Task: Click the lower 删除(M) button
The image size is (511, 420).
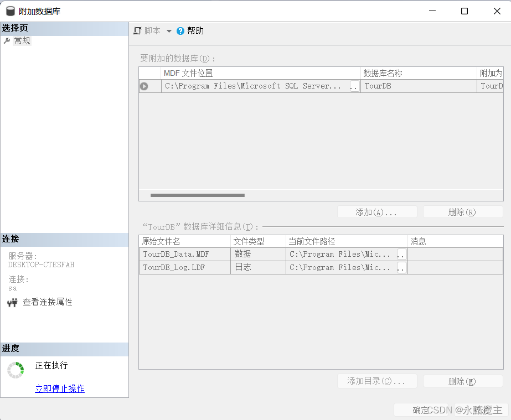Action: [x=462, y=381]
